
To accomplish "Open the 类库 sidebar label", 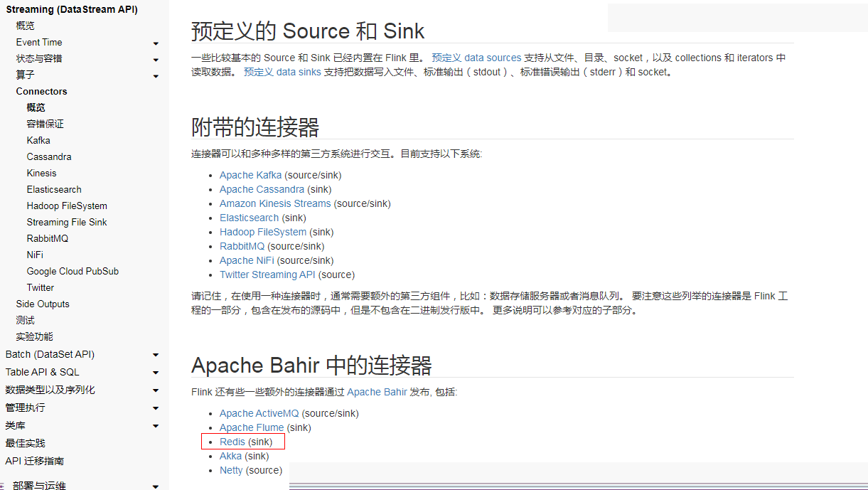I will [15, 425].
